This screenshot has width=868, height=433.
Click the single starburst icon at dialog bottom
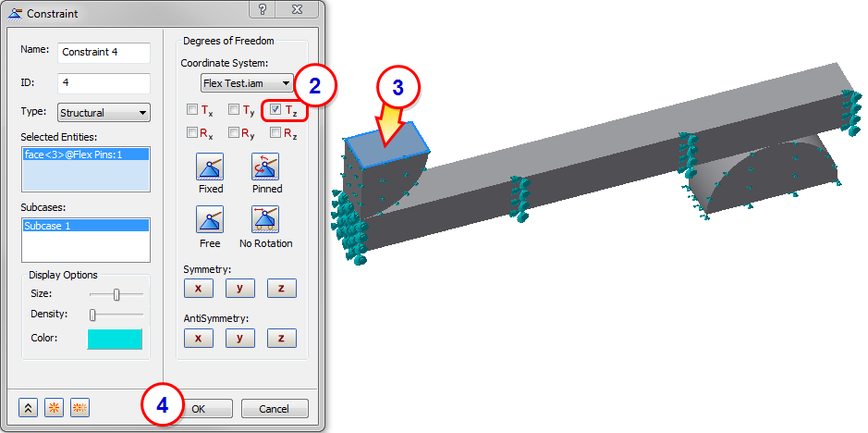pyautogui.click(x=55, y=408)
